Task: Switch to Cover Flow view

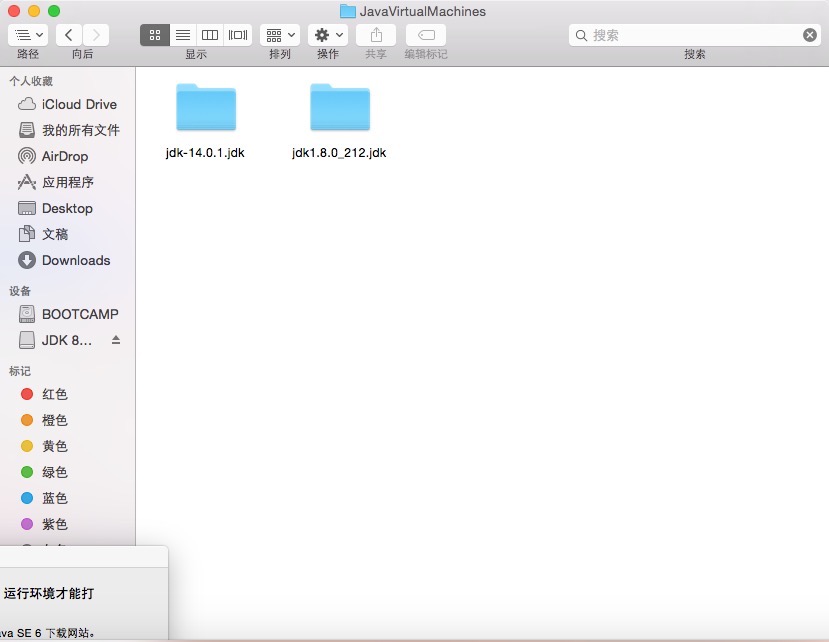Action: point(237,35)
